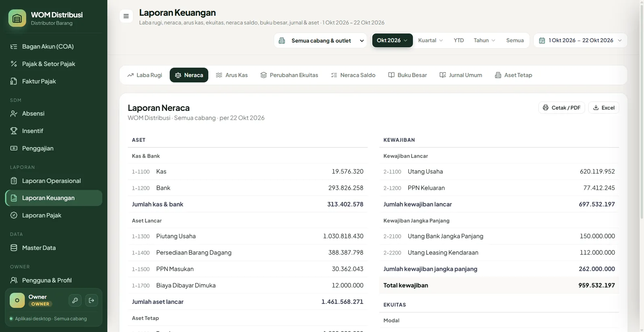The width and height of the screenshot is (644, 332).
Task: Click the Utang Leasing Kendaraan row
Action: coord(499,253)
